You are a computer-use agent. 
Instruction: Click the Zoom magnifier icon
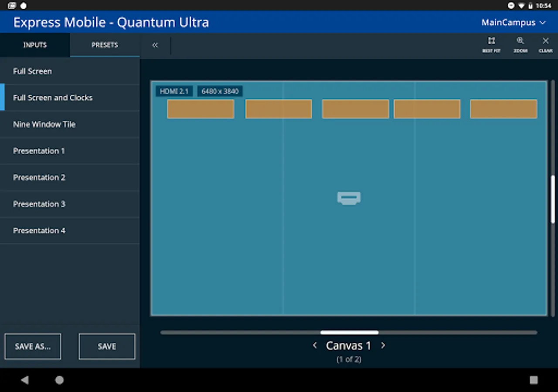[520, 41]
